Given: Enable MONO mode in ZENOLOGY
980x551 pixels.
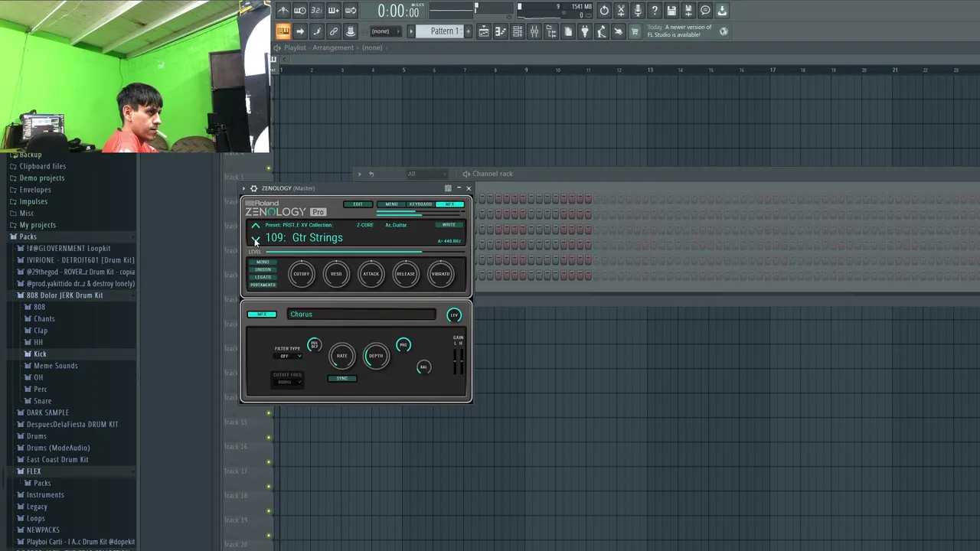Looking at the screenshot, I should (x=263, y=262).
